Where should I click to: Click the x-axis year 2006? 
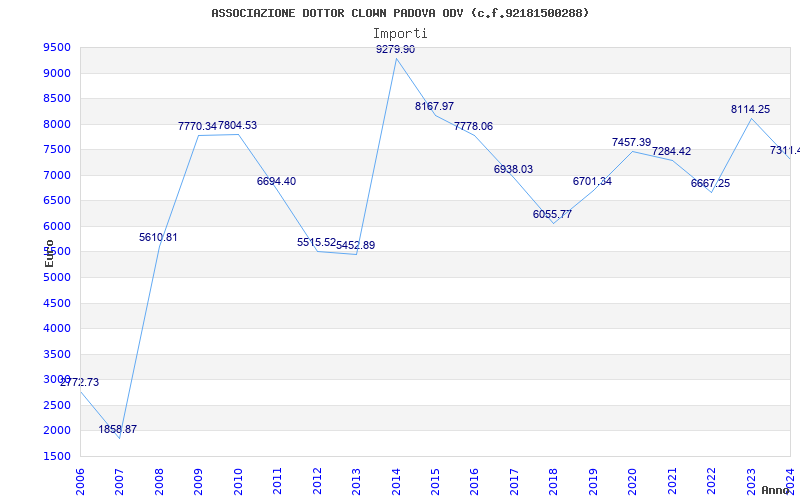click(x=80, y=481)
